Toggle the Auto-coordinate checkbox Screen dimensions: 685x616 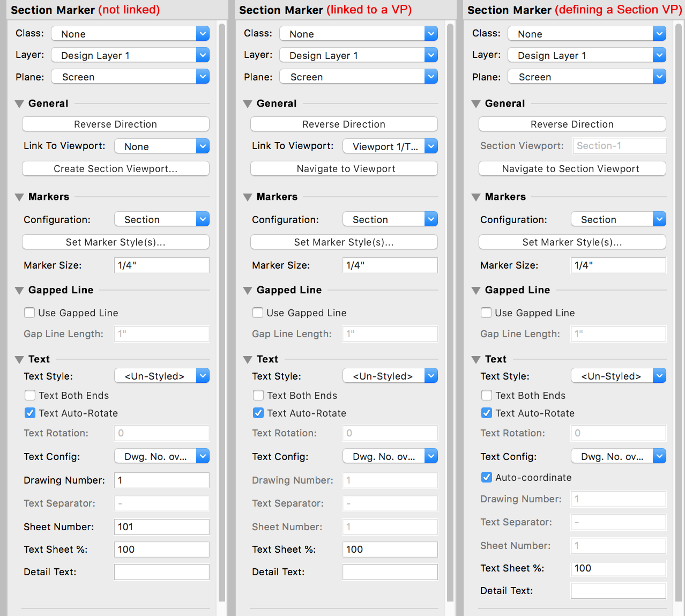click(x=487, y=477)
